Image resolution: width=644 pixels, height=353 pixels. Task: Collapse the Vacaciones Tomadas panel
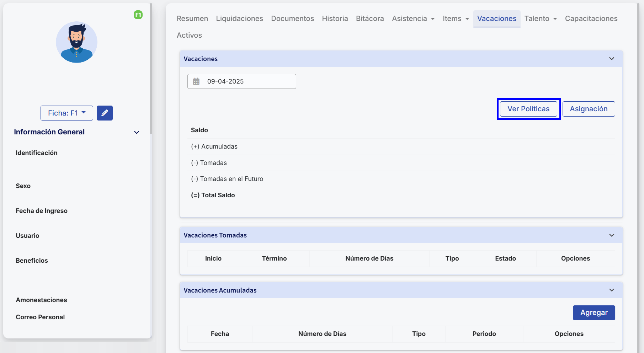point(612,235)
